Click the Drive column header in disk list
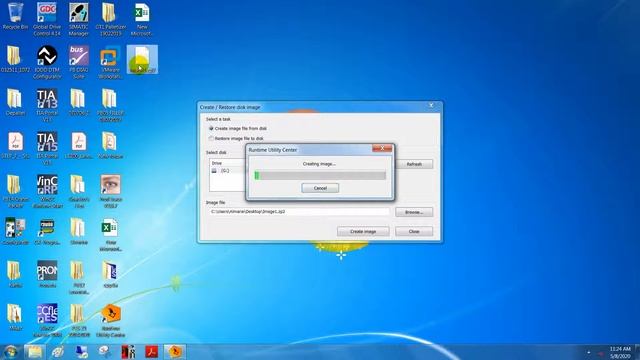Screen dimensions: 640x360 (217, 163)
